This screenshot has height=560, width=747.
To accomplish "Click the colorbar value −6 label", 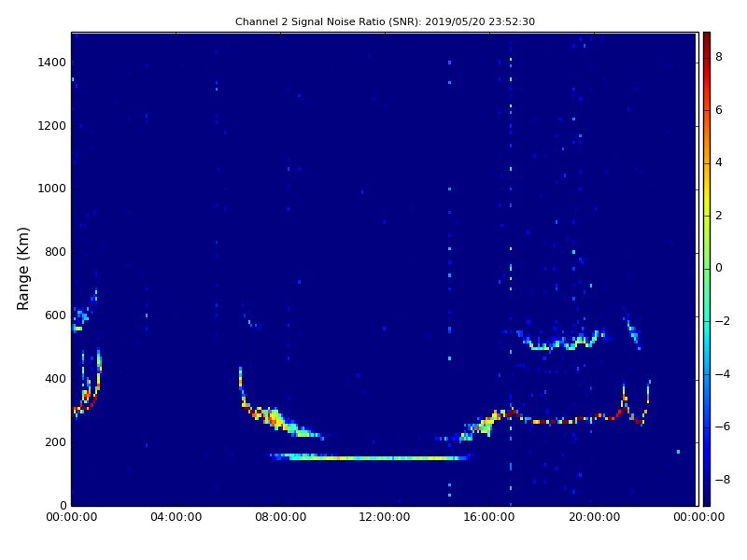I will pos(723,427).
